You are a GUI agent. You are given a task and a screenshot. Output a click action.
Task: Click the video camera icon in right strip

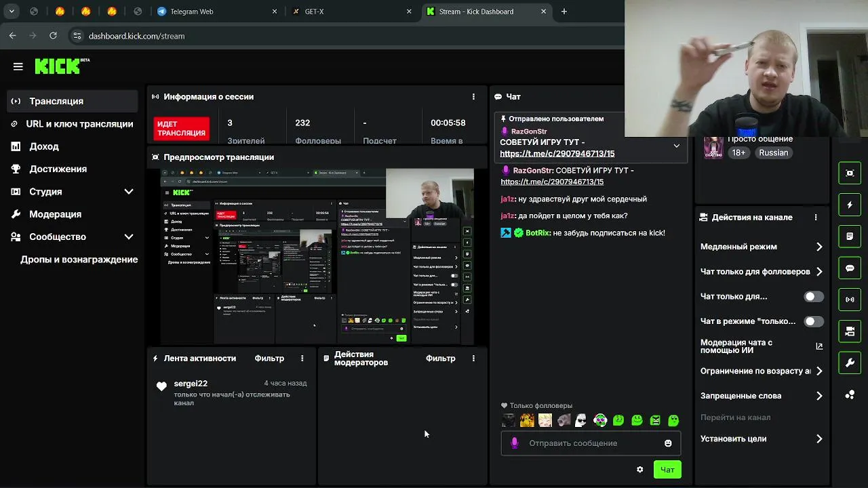tap(850, 331)
